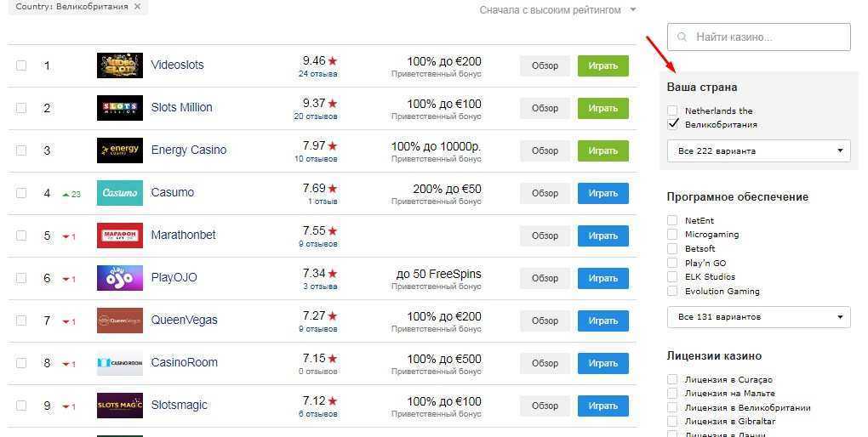This screenshot has height=437, width=868.
Task: Open the Marathonbet logo
Action: (x=120, y=236)
